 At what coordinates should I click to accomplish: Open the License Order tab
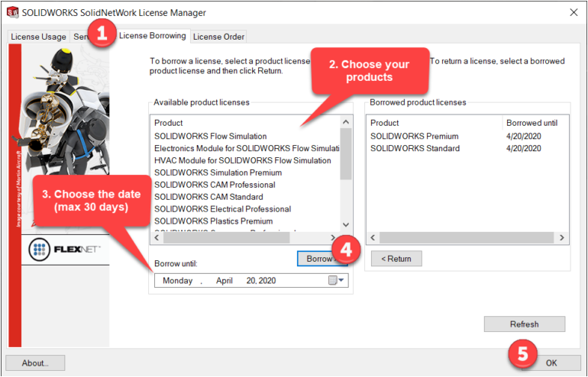point(218,37)
